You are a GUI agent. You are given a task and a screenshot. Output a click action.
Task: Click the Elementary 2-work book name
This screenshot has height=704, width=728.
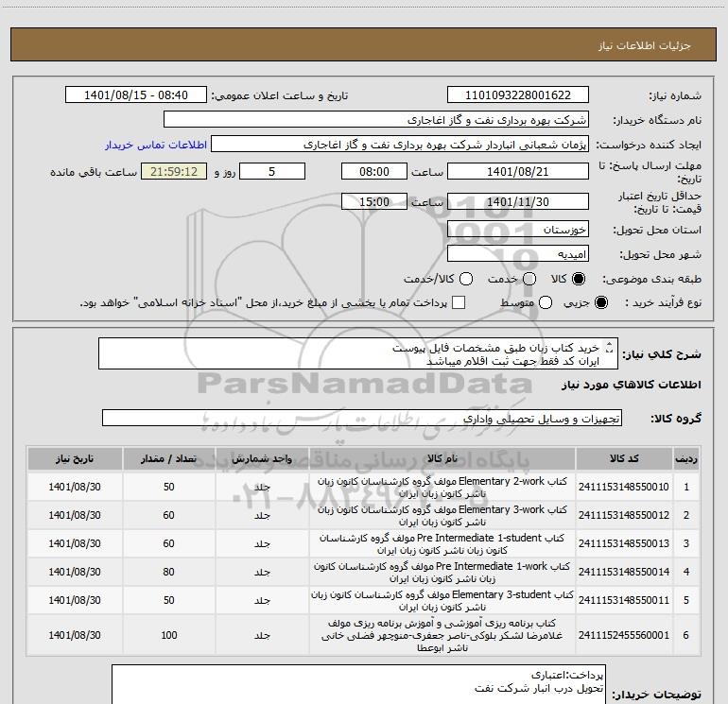point(442,488)
